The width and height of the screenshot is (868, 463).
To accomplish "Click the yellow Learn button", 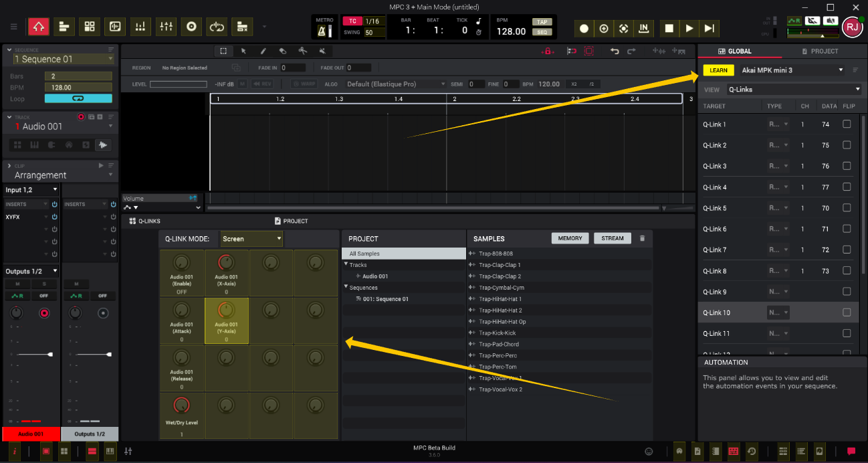I will pos(719,70).
